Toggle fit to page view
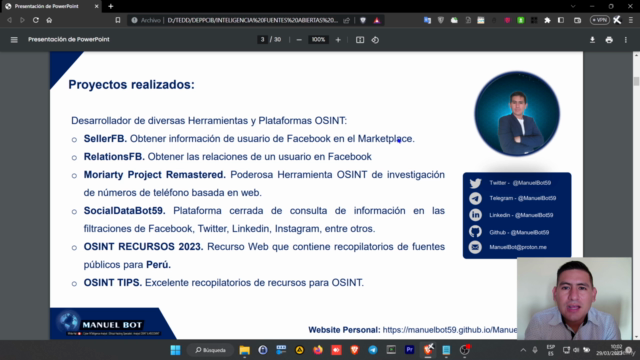The width and height of the screenshot is (640, 360). click(x=360, y=40)
